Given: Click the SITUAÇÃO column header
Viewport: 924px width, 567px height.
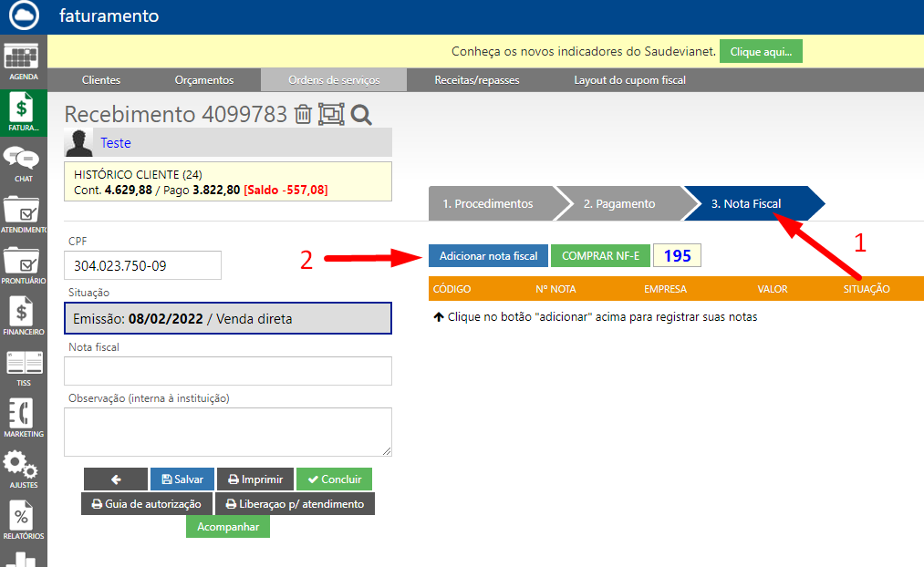Looking at the screenshot, I should click(x=867, y=289).
